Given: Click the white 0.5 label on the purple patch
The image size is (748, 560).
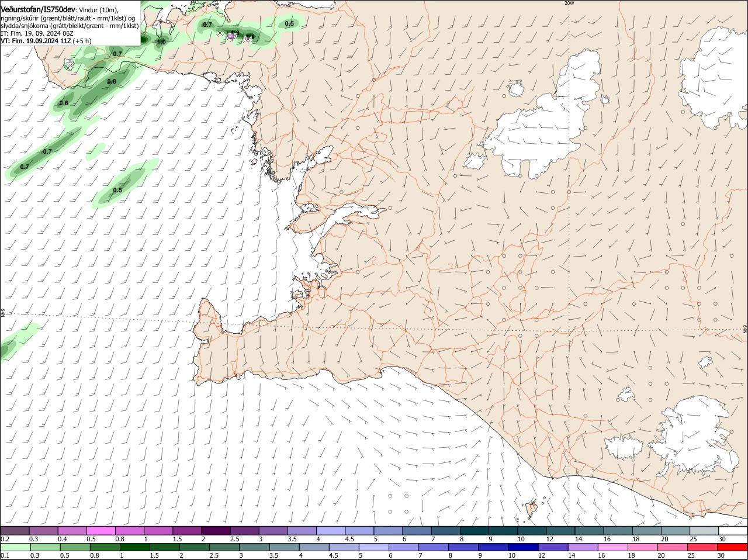Looking at the screenshot, I should tap(232, 36).
